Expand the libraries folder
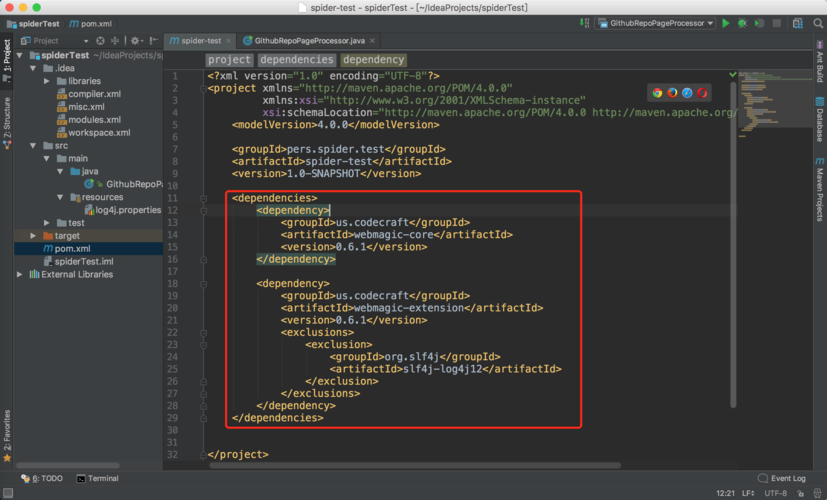This screenshot has height=500, width=827. tap(46, 81)
